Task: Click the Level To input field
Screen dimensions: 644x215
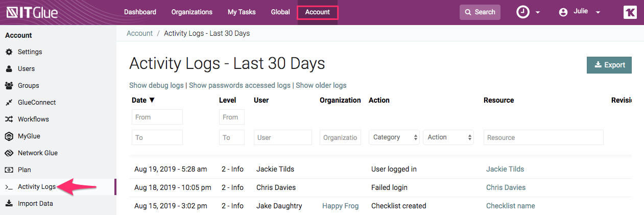Action: point(232,137)
